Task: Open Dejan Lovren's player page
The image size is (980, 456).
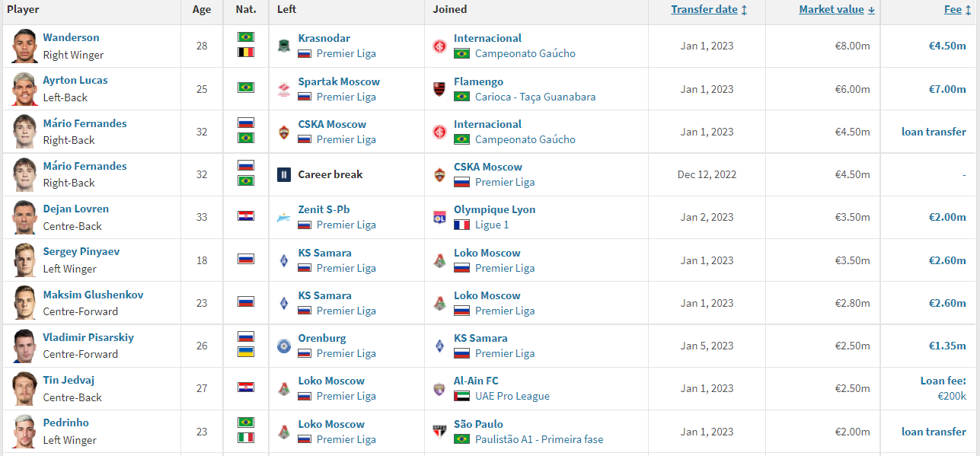Action: [75, 209]
